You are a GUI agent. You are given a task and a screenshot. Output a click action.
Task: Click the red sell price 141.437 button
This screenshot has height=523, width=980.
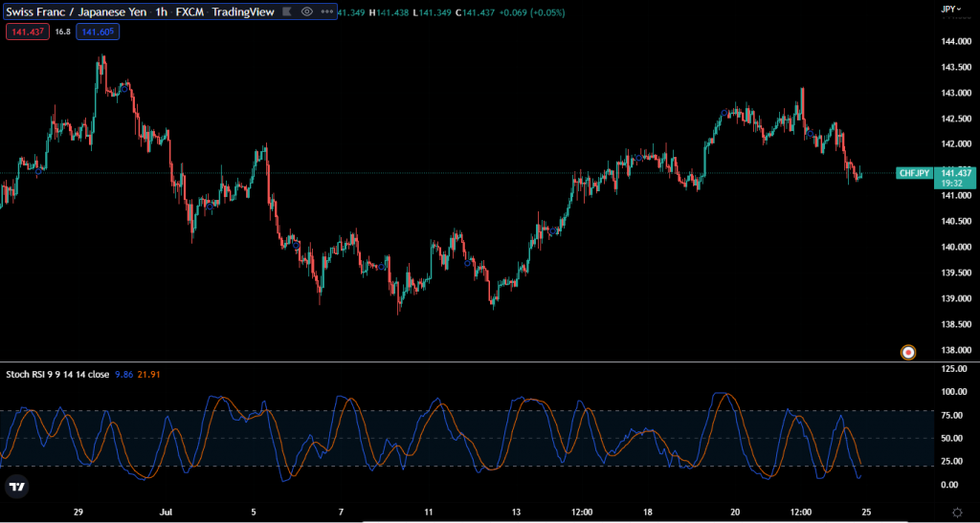(x=26, y=32)
